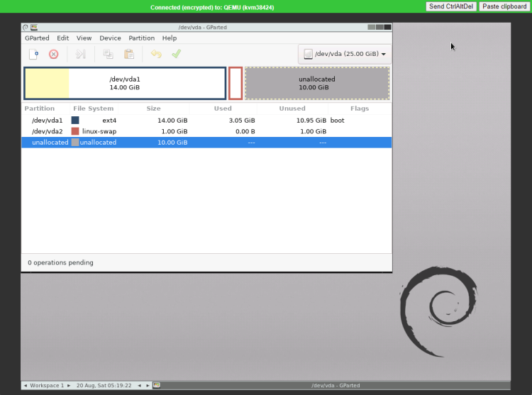Image resolution: width=532 pixels, height=395 pixels.
Task: Click the Apply all operations checkmark
Action: click(177, 54)
